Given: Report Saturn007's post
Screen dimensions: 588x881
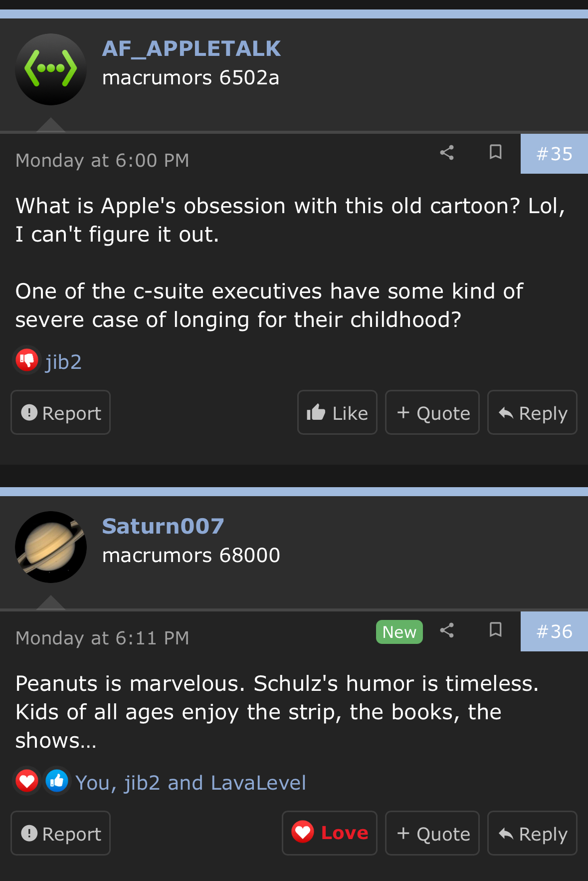Looking at the screenshot, I should point(61,834).
